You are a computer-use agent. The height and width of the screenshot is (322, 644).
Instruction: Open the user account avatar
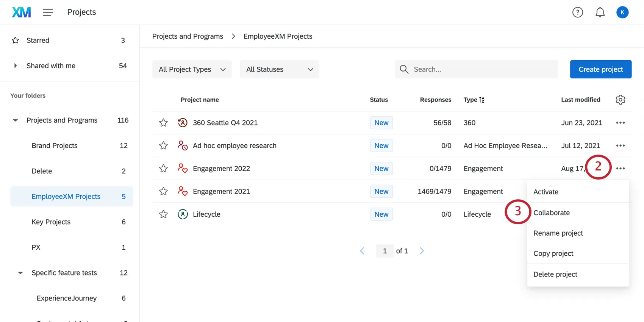[622, 13]
